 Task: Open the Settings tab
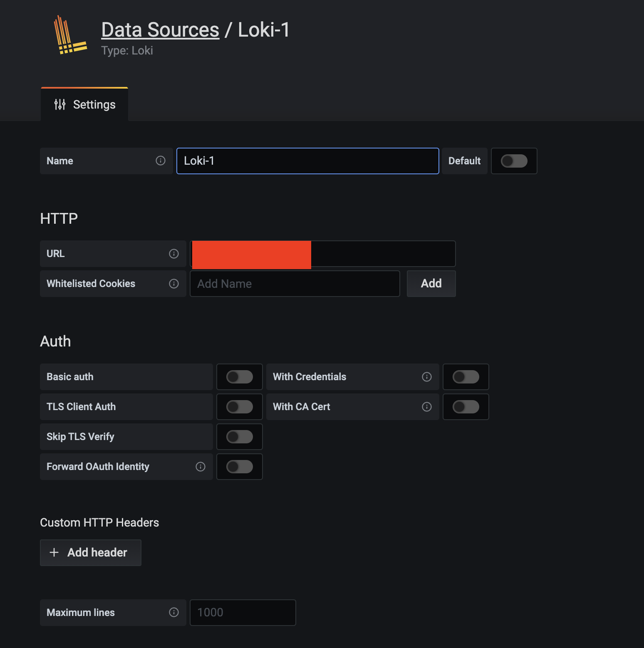tap(84, 104)
